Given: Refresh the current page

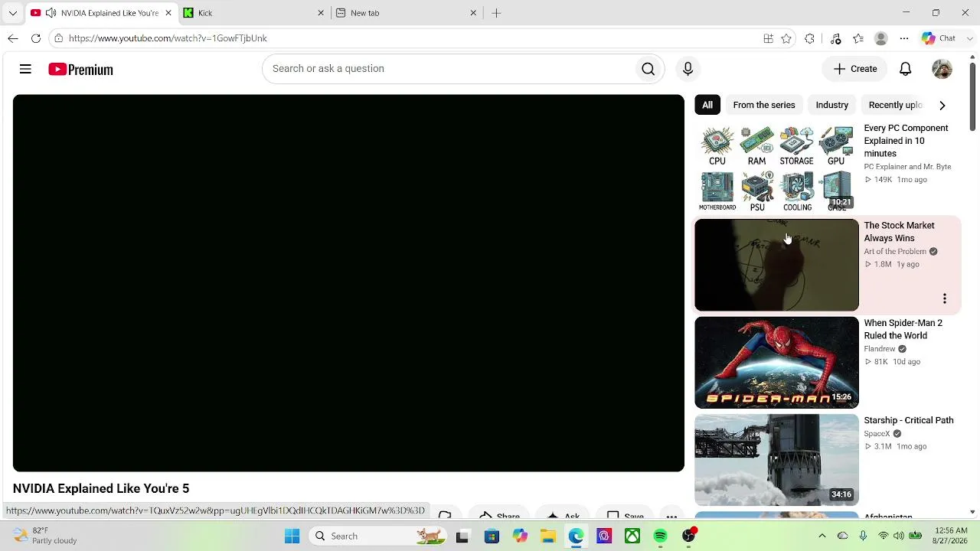Looking at the screenshot, I should 36,38.
